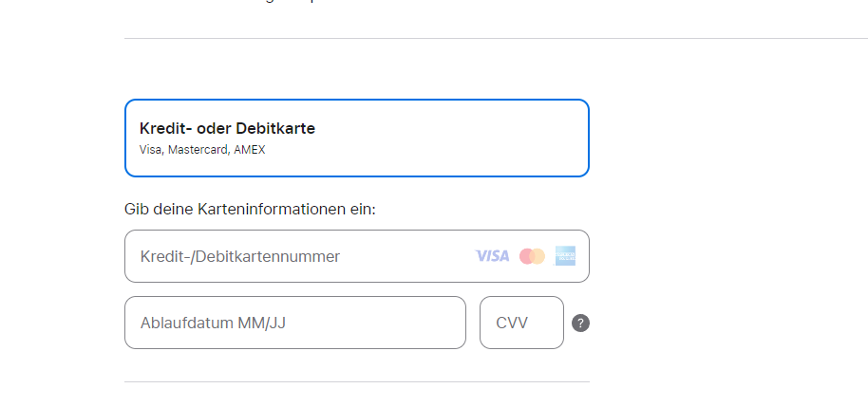Click the Visa logo in card number field
868x407 pixels.
(x=492, y=256)
